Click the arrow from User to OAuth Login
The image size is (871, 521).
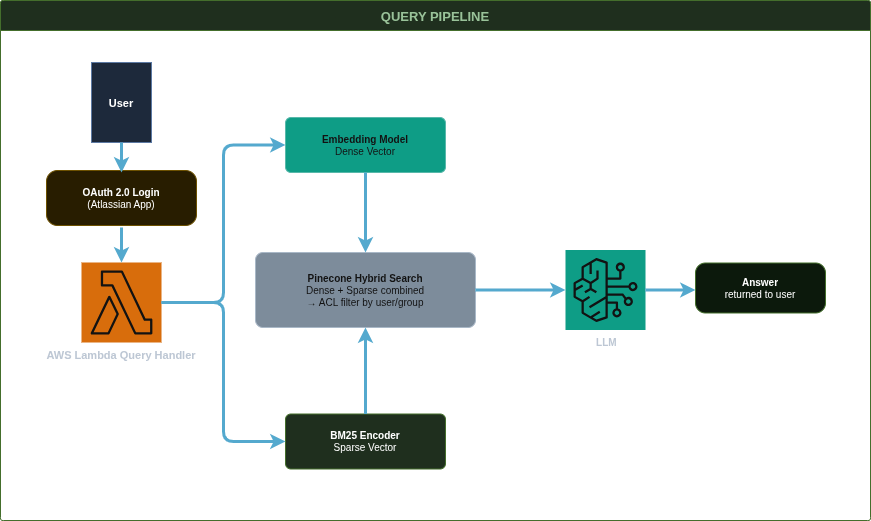click(121, 156)
